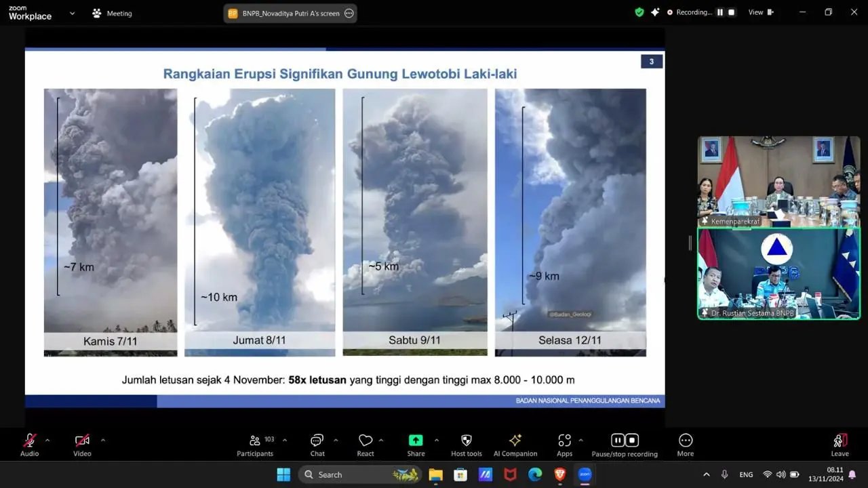Unmute the Audio microphone
This screenshot has width=868, height=488.
click(x=29, y=441)
